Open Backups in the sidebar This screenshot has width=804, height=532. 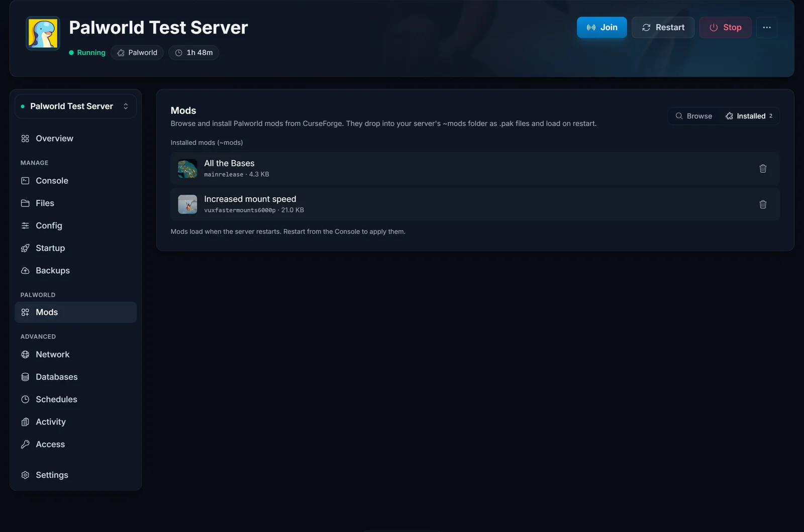point(75,270)
